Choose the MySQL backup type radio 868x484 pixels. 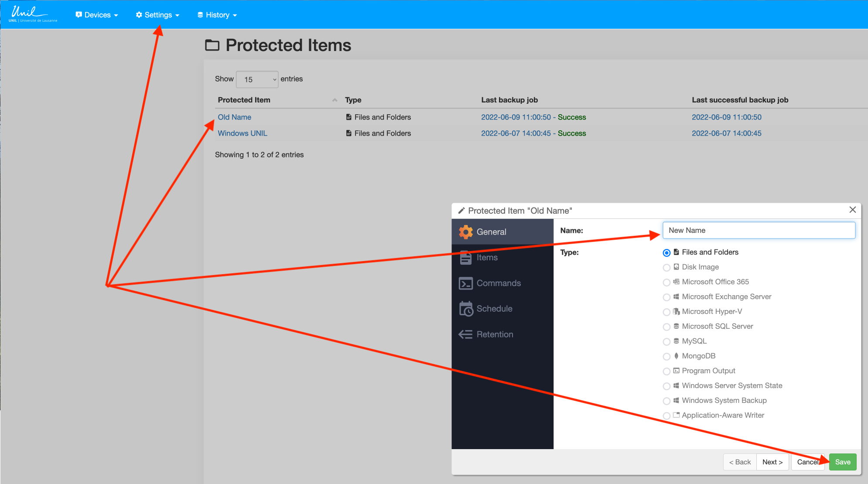coord(666,341)
